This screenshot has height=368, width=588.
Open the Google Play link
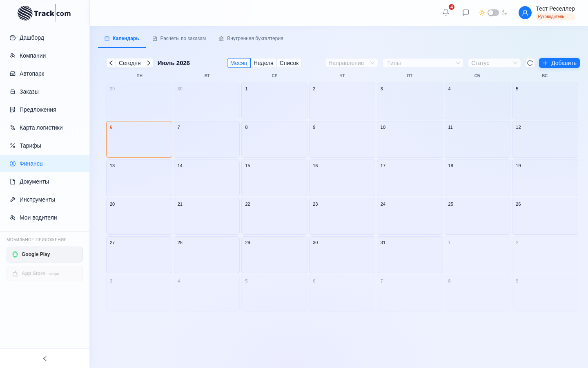pos(45,254)
